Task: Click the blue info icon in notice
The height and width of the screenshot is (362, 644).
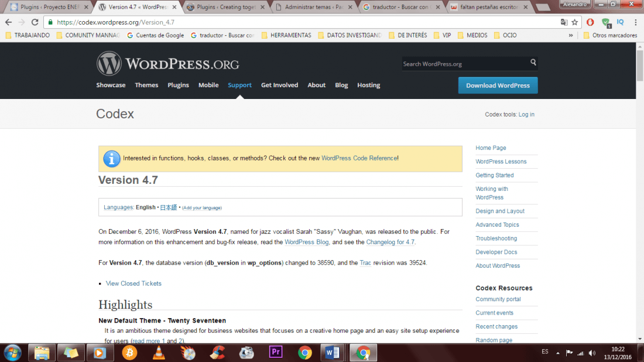Action: pyautogui.click(x=111, y=159)
